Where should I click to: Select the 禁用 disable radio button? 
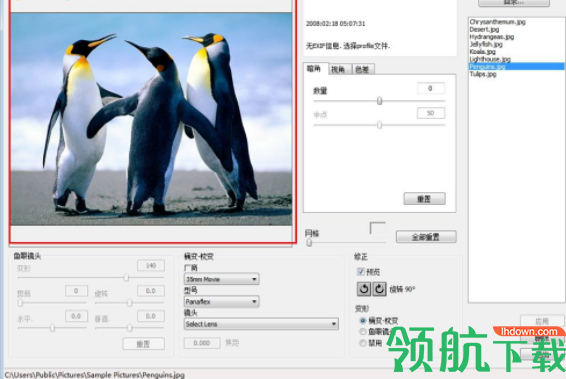coord(363,343)
